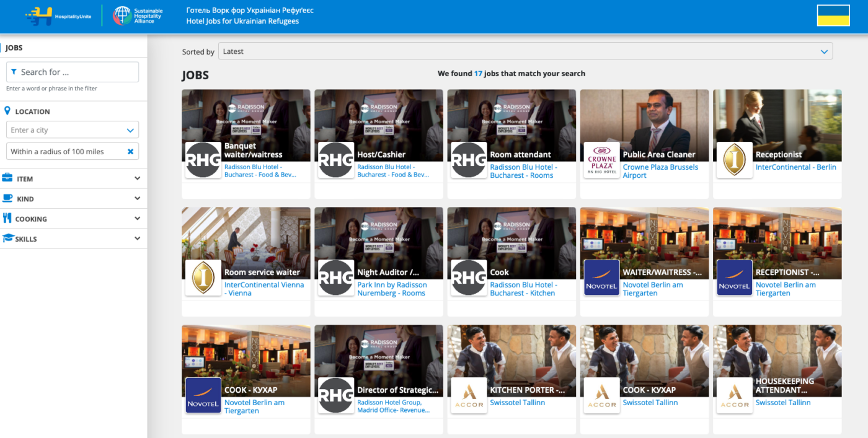Open the Night Auditor job title

pos(388,272)
